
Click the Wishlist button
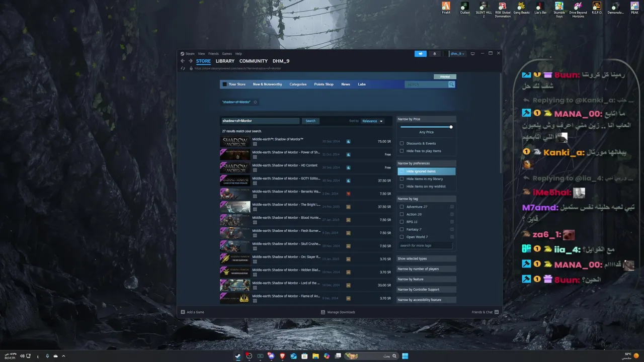[x=445, y=77]
